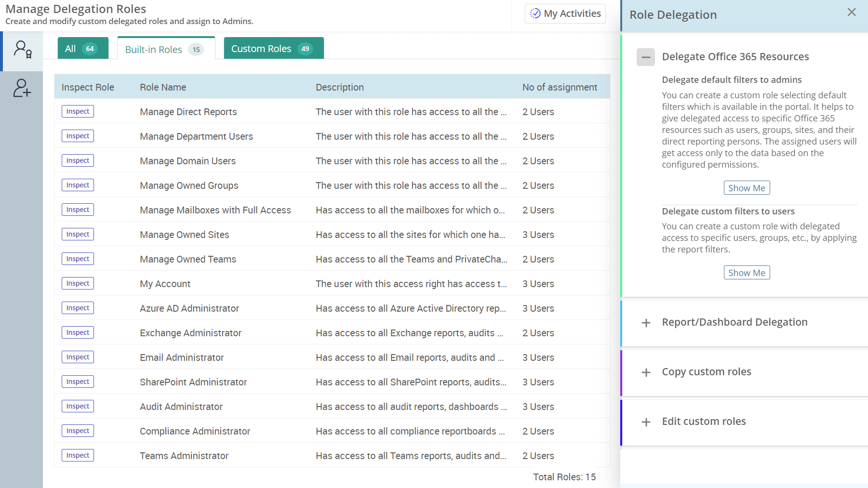Switch to the Custom Roles tab
Viewport: 868px width, 488px height.
click(273, 48)
